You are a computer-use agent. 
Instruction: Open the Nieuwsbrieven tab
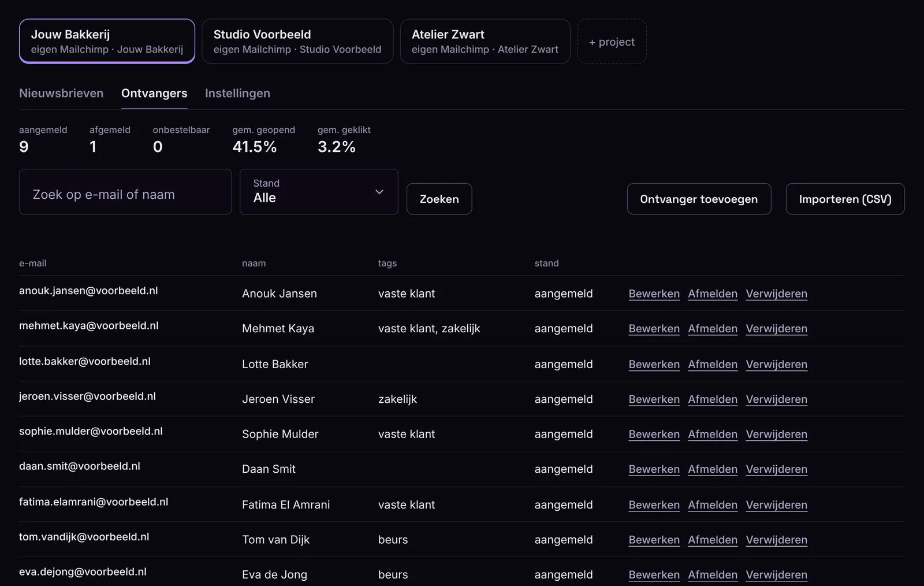point(61,93)
